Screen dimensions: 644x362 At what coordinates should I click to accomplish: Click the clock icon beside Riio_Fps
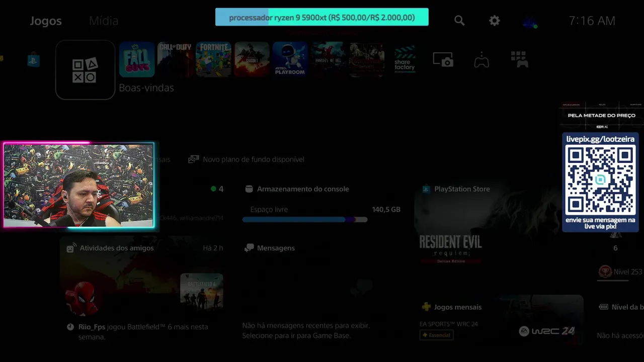point(70,327)
